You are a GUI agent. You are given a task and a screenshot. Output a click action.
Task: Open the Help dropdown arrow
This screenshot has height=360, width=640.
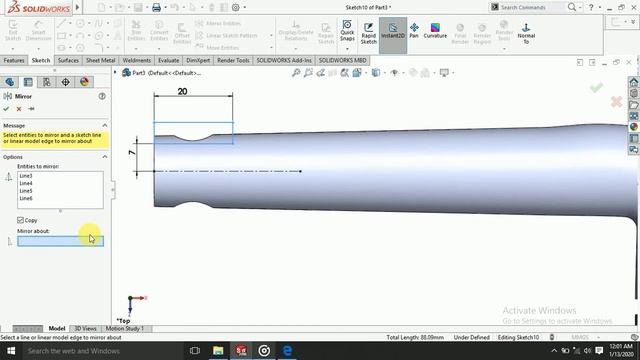click(600, 7)
